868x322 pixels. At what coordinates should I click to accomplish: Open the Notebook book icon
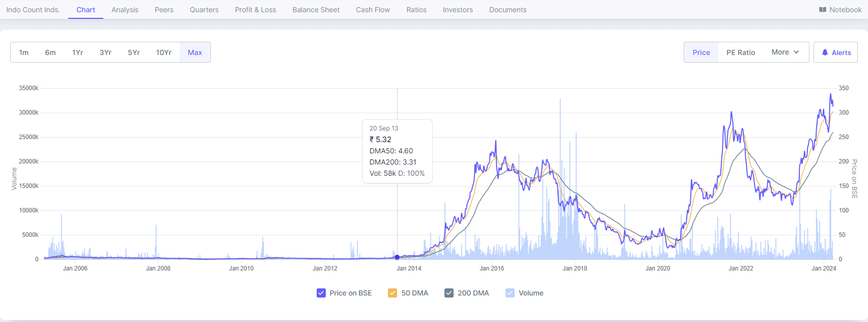click(822, 10)
